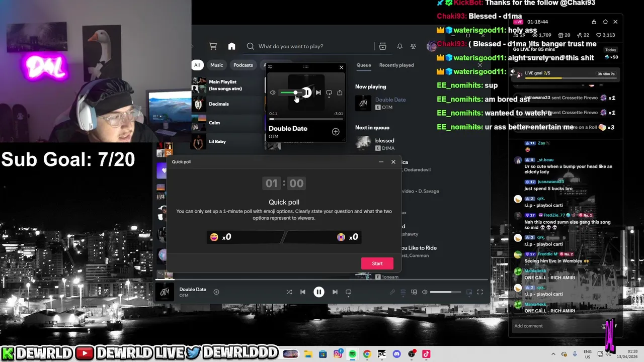Open Discord from the taskbar
644x362 pixels.
point(396,354)
